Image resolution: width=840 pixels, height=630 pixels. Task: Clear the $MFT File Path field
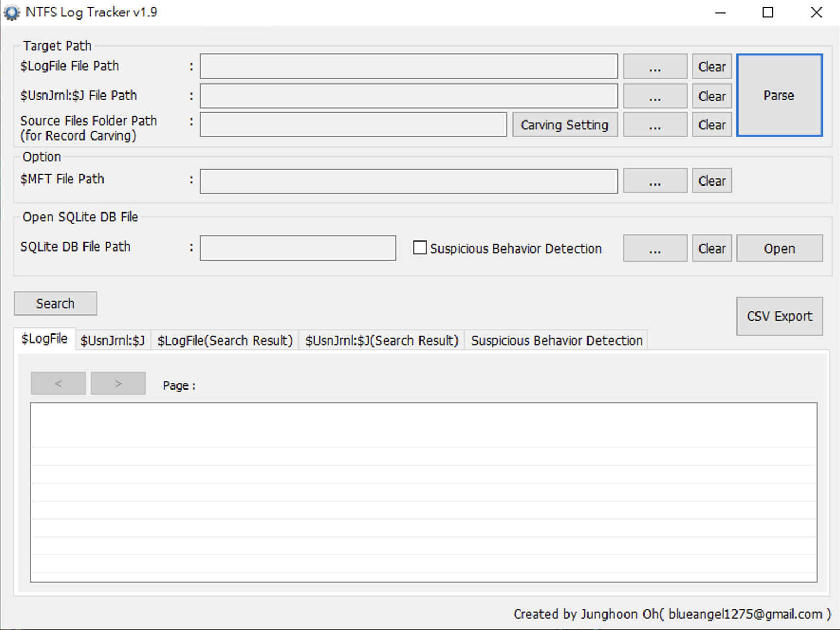point(712,181)
